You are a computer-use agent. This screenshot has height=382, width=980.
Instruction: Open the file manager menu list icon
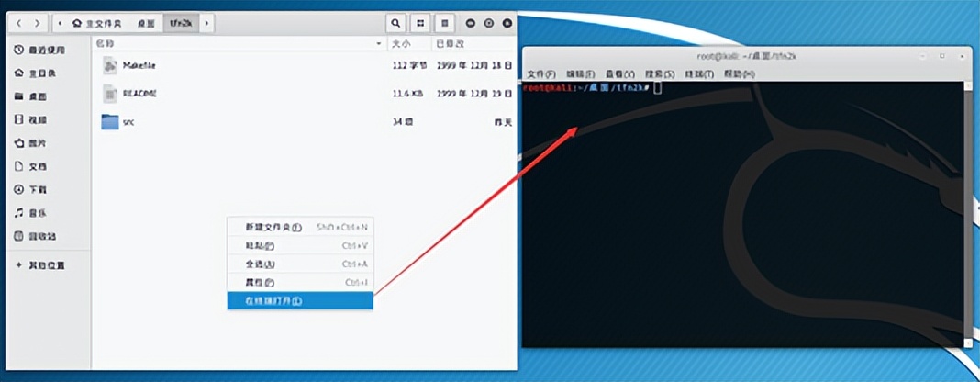coord(444,23)
